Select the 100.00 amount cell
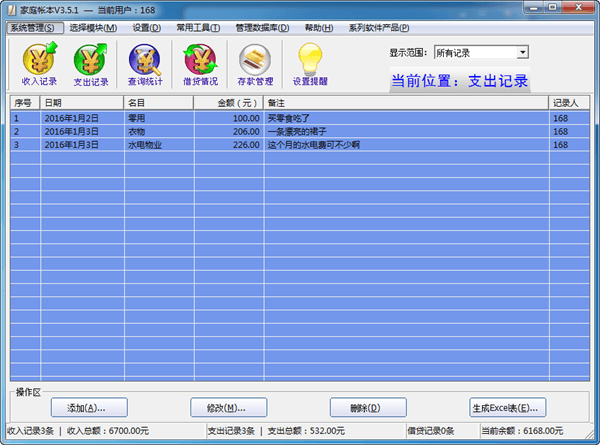Viewport: 600px width, 445px height. (229, 118)
